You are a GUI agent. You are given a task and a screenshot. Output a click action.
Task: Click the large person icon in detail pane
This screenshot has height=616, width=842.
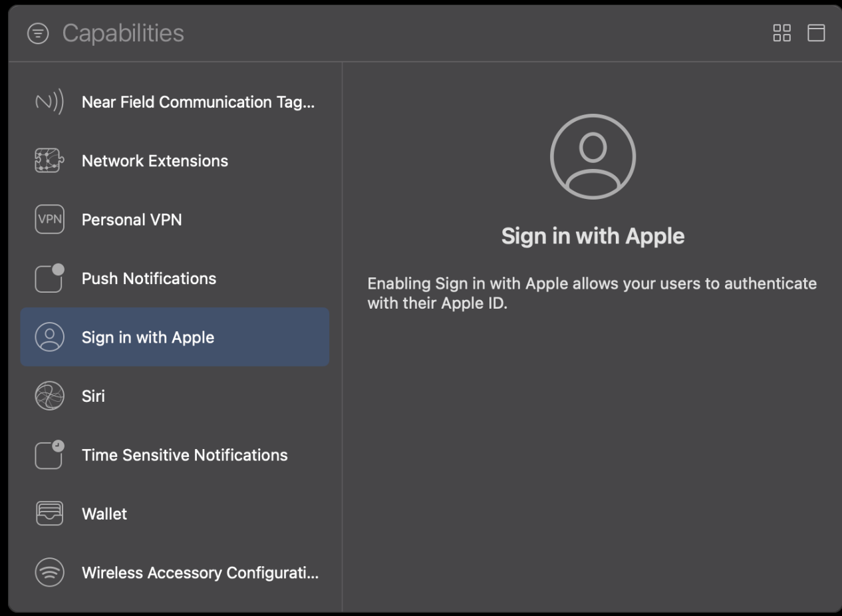point(593,156)
